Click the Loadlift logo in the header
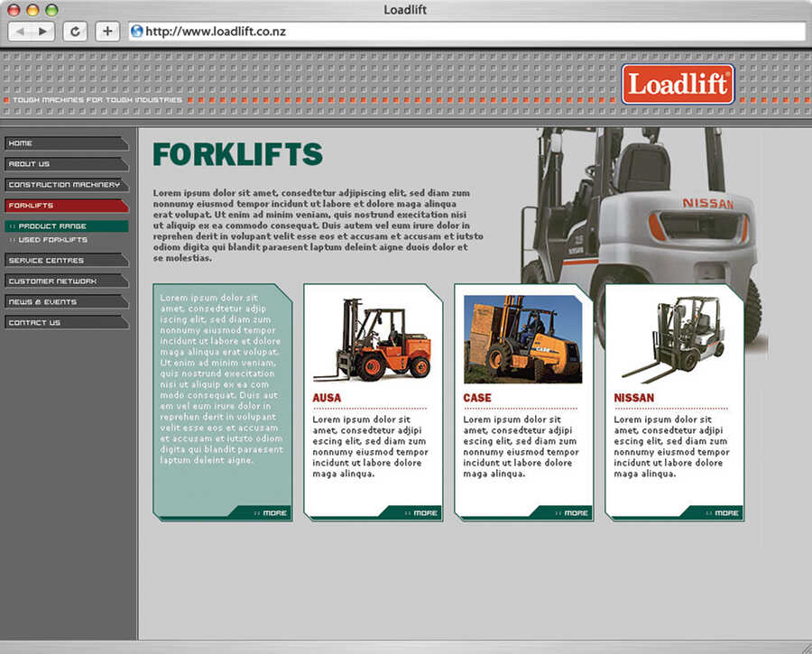This screenshot has width=812, height=654. click(678, 85)
